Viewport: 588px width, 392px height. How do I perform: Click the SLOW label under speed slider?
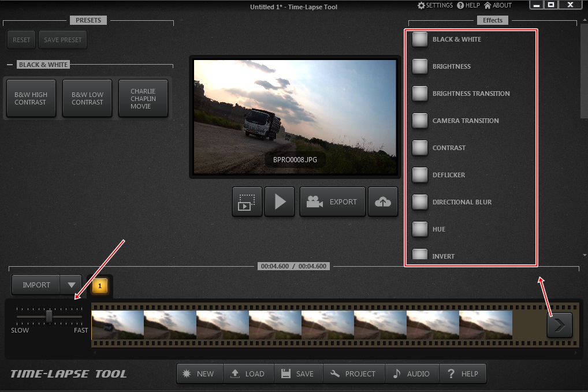20,330
